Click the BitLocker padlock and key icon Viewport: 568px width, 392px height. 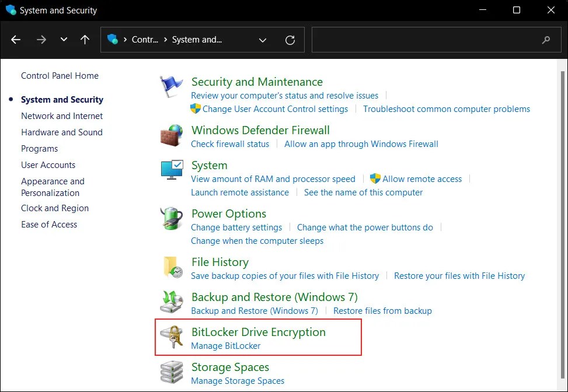click(x=170, y=337)
